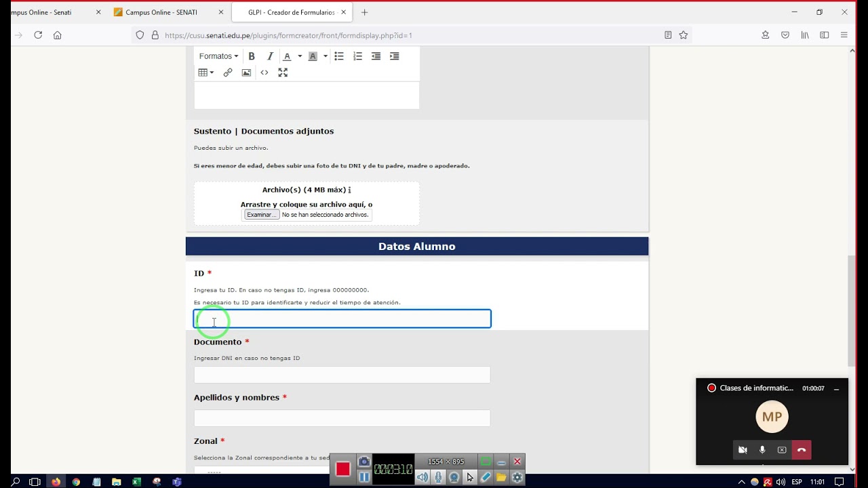The width and height of the screenshot is (868, 488).
Task: Toggle bold formatting in the text editor
Action: tap(252, 56)
